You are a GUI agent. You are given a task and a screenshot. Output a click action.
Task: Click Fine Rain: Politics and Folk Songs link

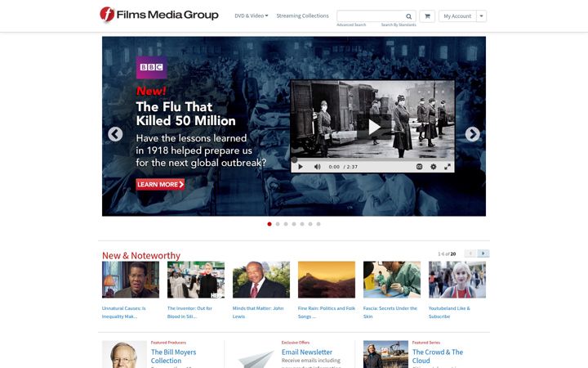326,312
